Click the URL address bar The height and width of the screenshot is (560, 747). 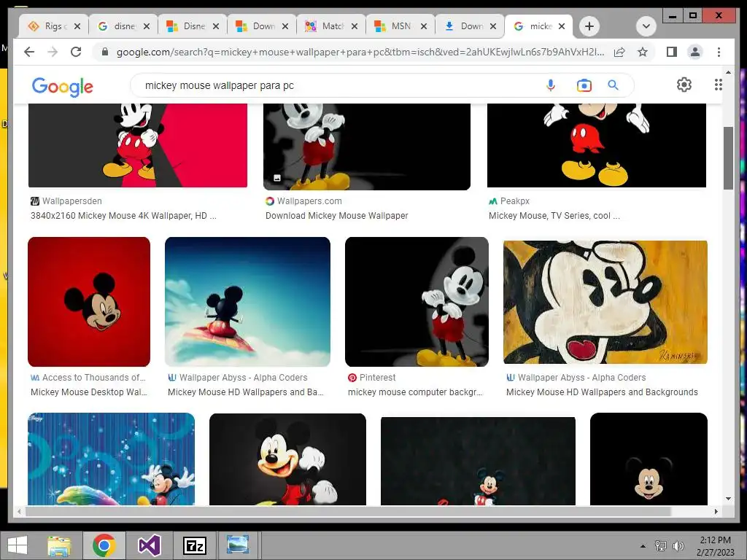tap(360, 52)
